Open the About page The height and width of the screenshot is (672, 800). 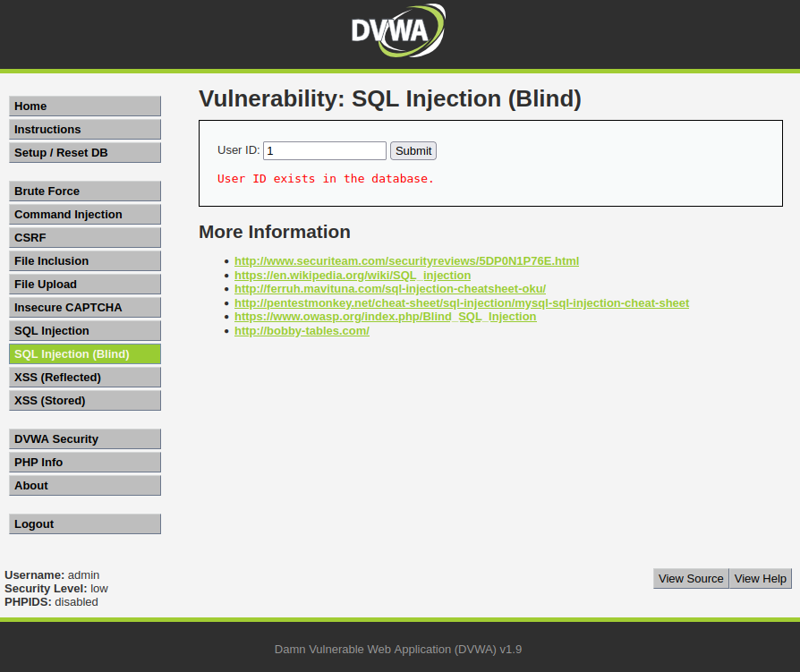(x=85, y=486)
